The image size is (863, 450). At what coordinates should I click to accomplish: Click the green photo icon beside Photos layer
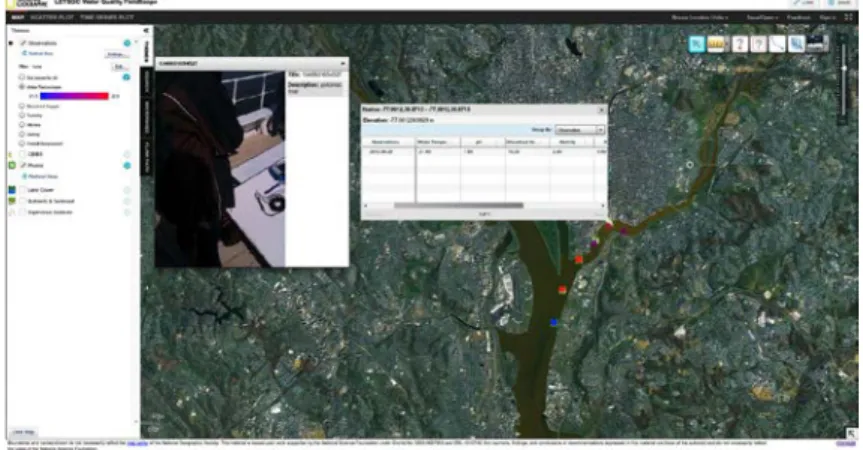[12, 165]
